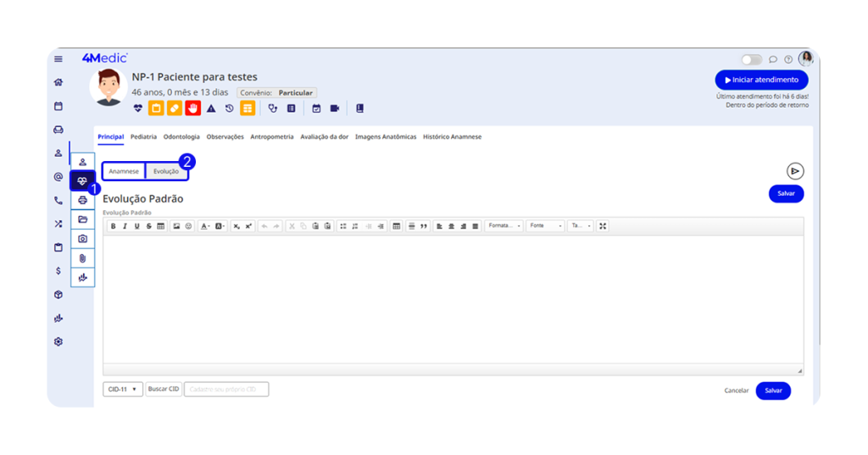Toggle the switch in the top-right header

[751, 59]
